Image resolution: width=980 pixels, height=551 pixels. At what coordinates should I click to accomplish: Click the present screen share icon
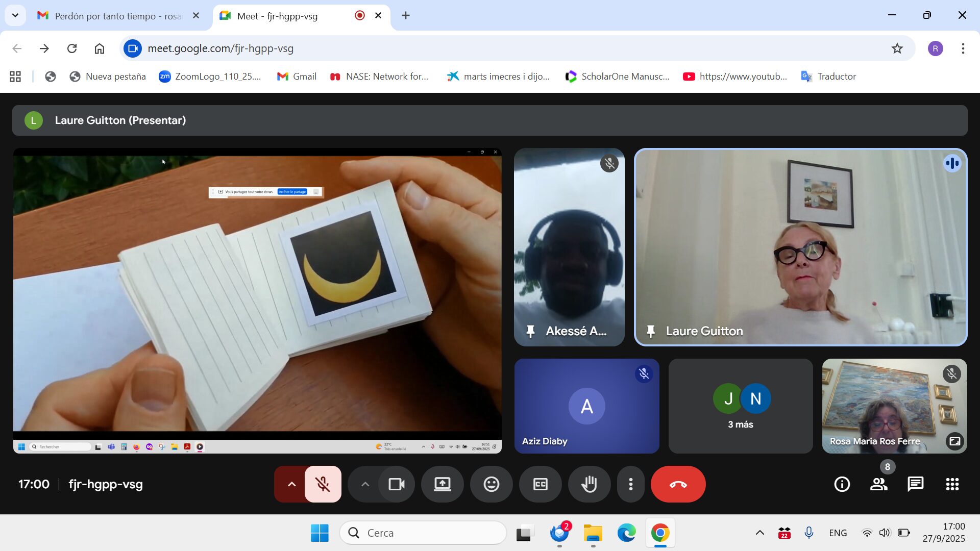point(442,484)
